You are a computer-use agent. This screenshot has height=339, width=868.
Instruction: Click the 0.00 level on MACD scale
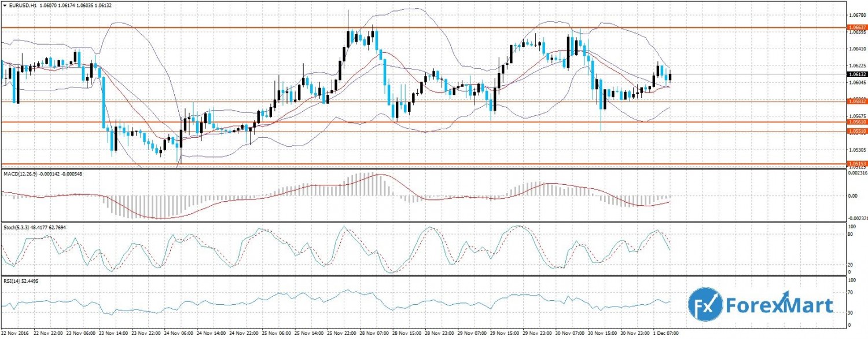pos(852,196)
